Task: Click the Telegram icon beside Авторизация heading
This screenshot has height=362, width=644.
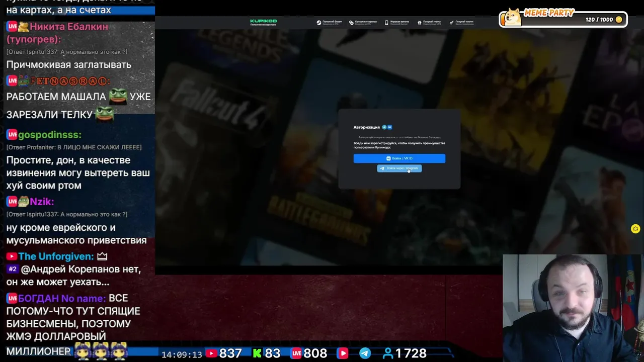Action: coord(384,127)
